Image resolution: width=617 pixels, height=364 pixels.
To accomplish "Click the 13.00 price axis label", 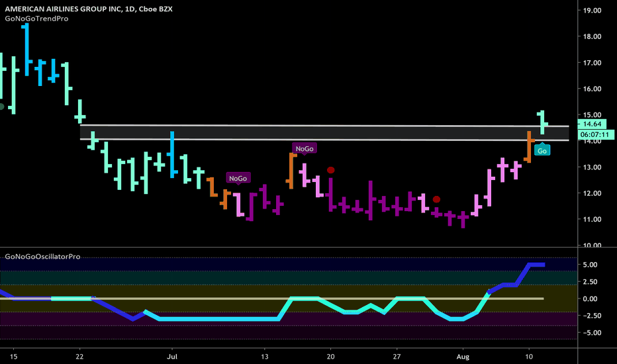I will tap(592, 167).
